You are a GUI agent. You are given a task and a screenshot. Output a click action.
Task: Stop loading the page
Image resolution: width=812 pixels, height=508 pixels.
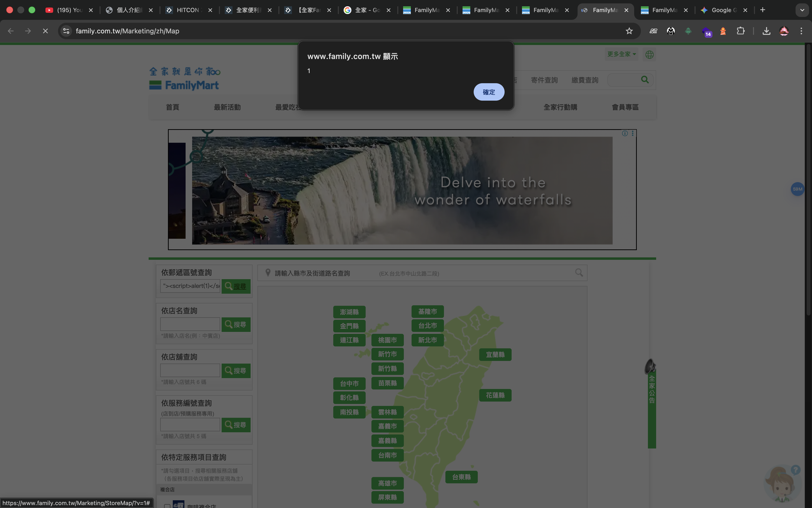click(45, 31)
